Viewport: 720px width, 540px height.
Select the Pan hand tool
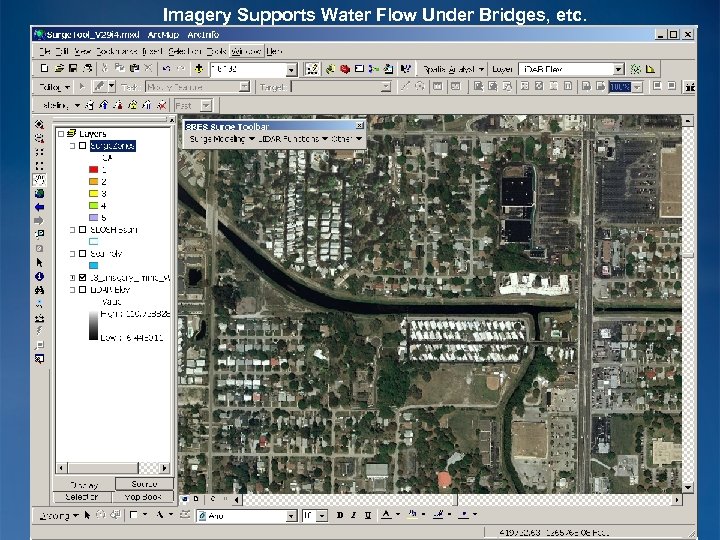coord(39,180)
